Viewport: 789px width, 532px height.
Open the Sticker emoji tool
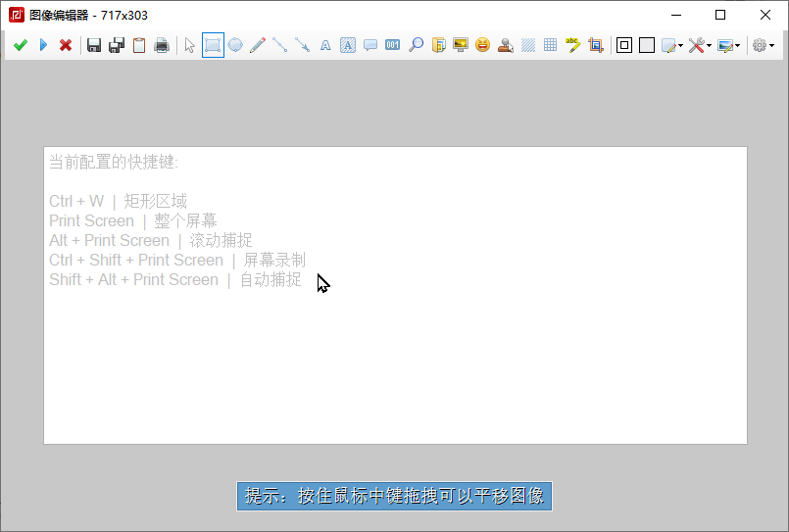click(x=482, y=45)
